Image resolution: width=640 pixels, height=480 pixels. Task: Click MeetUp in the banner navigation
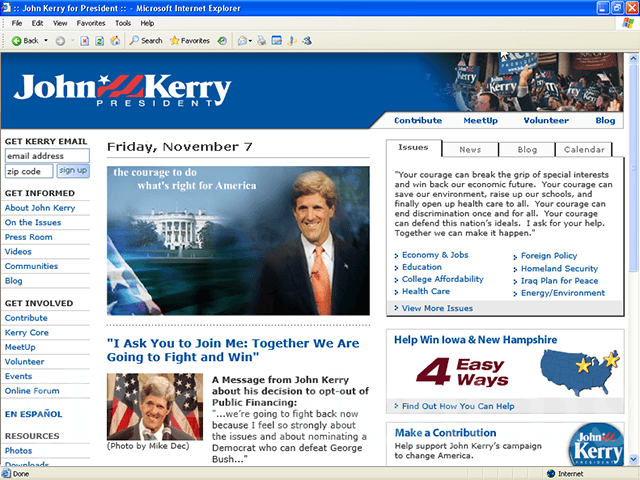(x=480, y=120)
